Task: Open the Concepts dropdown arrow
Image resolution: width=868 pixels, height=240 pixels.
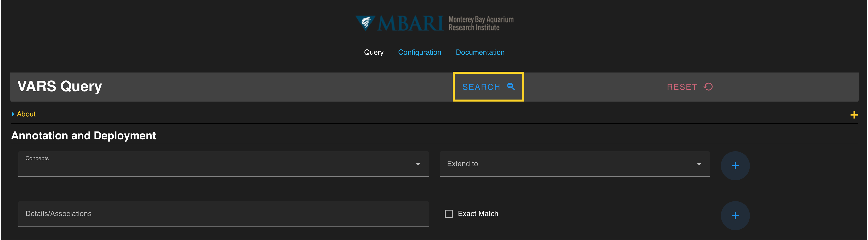Action: click(418, 164)
